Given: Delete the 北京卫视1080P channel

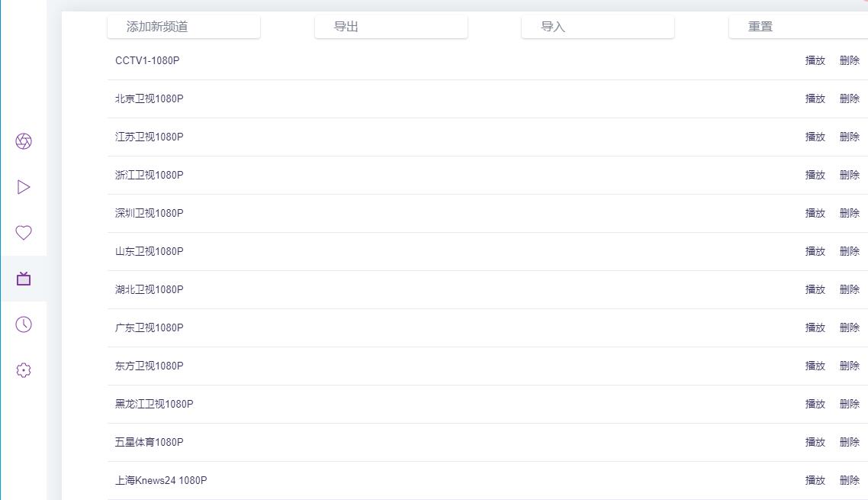Looking at the screenshot, I should pyautogui.click(x=849, y=98).
